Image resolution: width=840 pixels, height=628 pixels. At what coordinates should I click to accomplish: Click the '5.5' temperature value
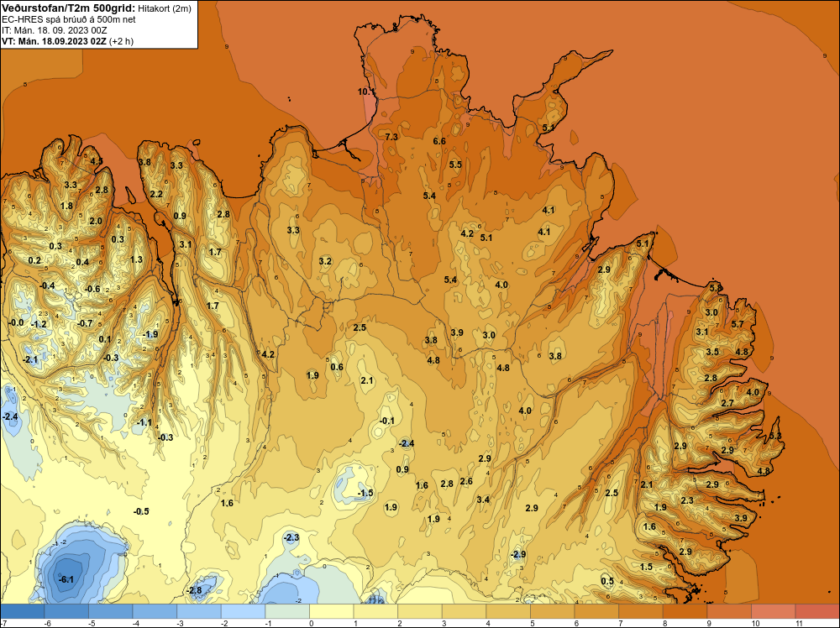[455, 165]
